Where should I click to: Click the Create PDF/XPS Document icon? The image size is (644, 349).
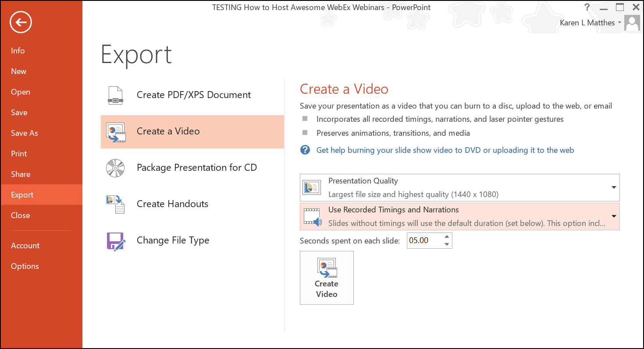coord(115,95)
